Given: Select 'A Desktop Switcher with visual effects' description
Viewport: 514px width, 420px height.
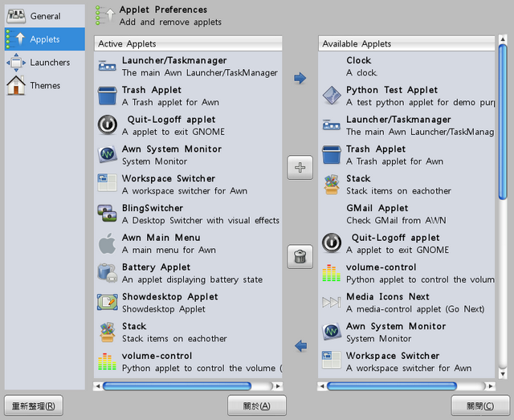Looking at the screenshot, I should tap(201, 220).
